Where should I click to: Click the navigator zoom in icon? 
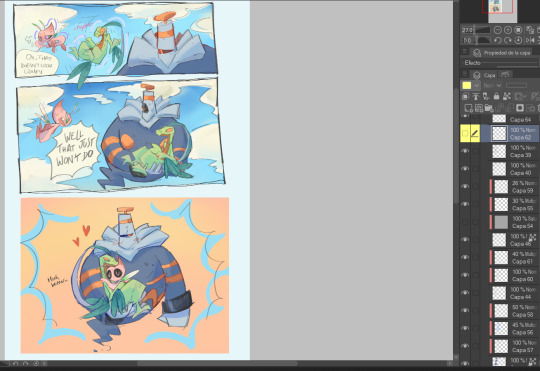508,30
